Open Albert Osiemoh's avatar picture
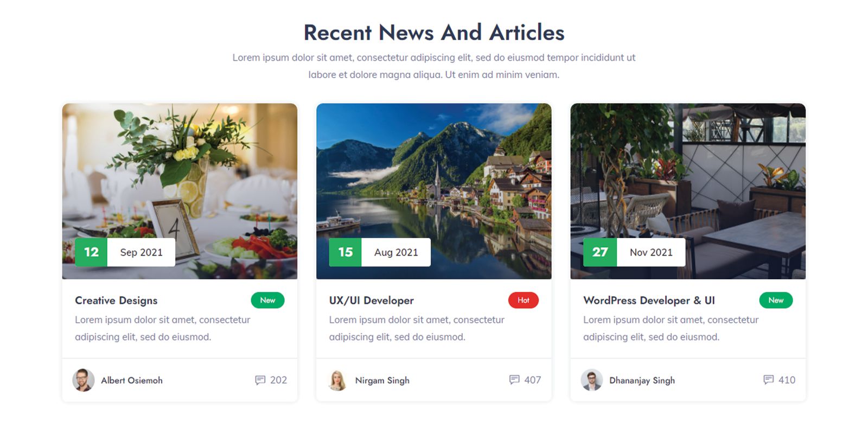 (84, 380)
